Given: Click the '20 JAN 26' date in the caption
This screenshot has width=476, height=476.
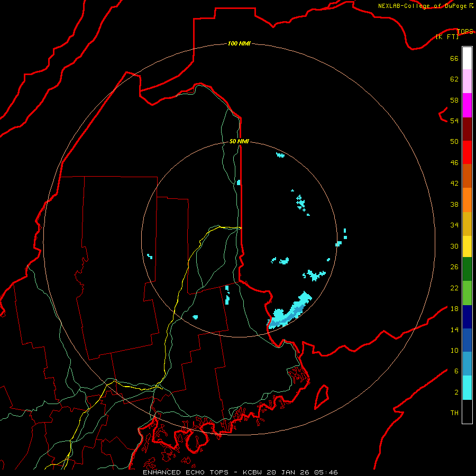Looking at the screenshot, I should pos(288,472).
